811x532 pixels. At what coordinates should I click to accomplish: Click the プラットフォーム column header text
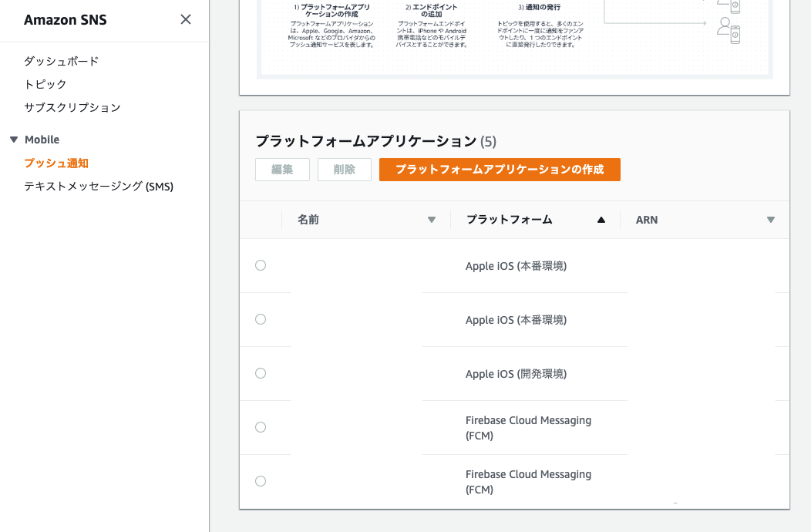[x=510, y=220]
